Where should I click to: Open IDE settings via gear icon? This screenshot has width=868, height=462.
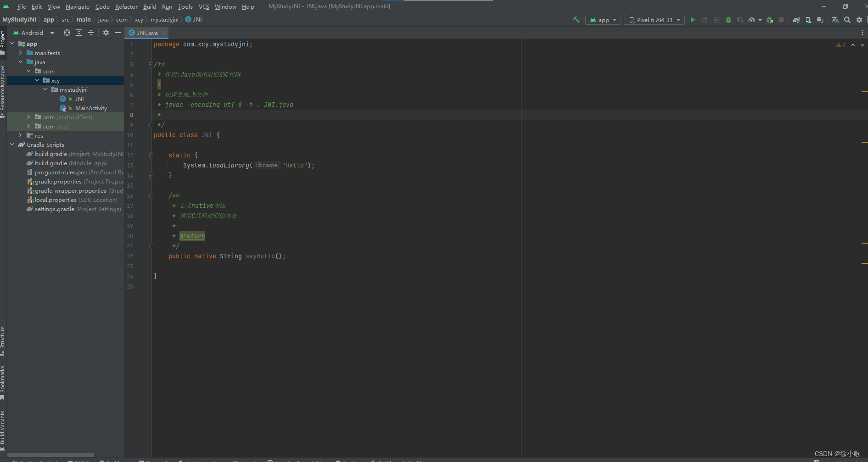(x=859, y=20)
